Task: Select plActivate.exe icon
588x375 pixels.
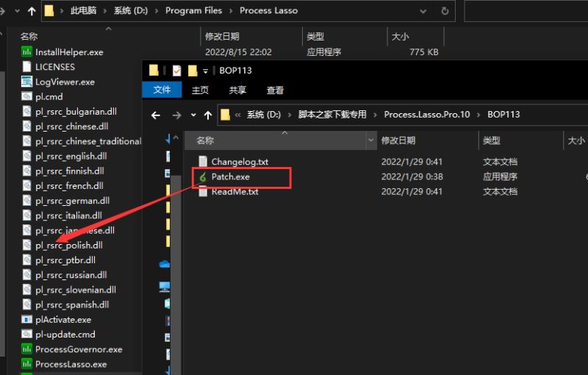Action: pos(26,320)
